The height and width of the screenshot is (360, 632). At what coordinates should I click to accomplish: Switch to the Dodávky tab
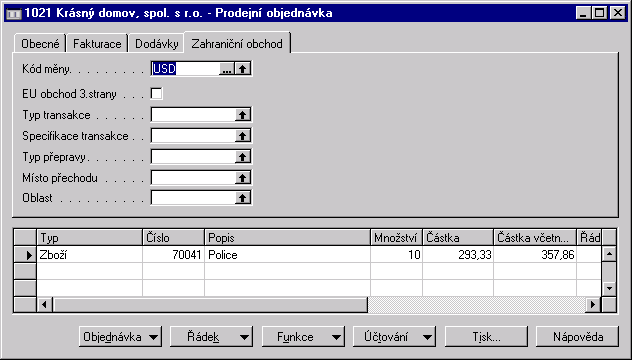click(156, 44)
